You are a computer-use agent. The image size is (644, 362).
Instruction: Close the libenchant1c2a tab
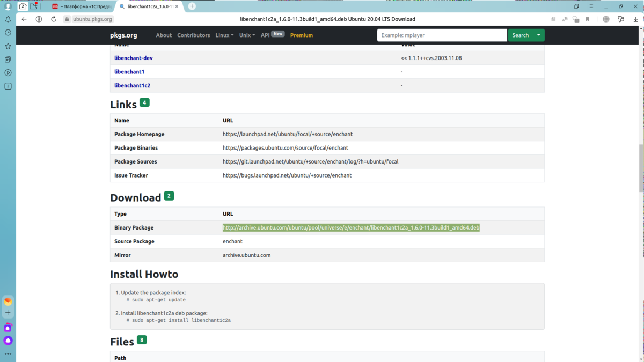[x=177, y=6]
